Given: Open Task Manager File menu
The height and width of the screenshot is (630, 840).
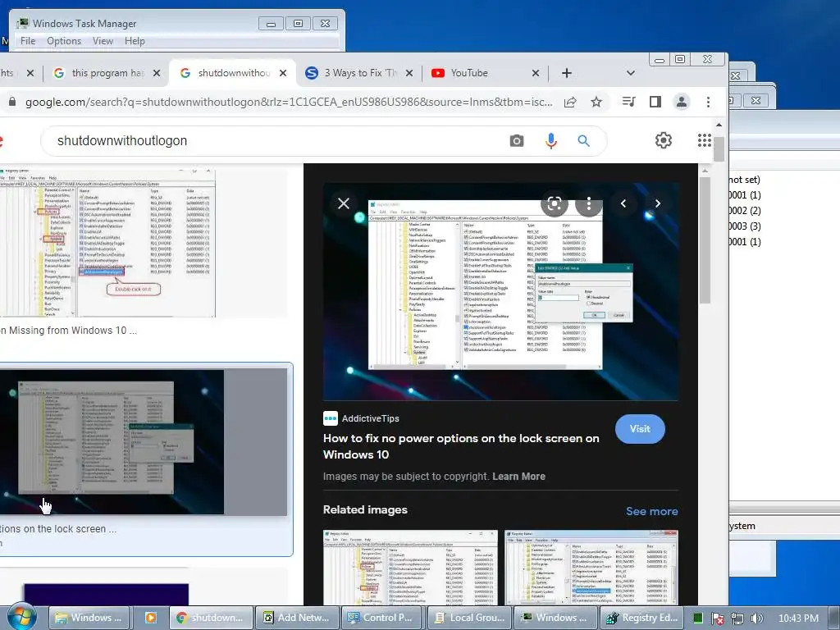Looking at the screenshot, I should (x=28, y=41).
